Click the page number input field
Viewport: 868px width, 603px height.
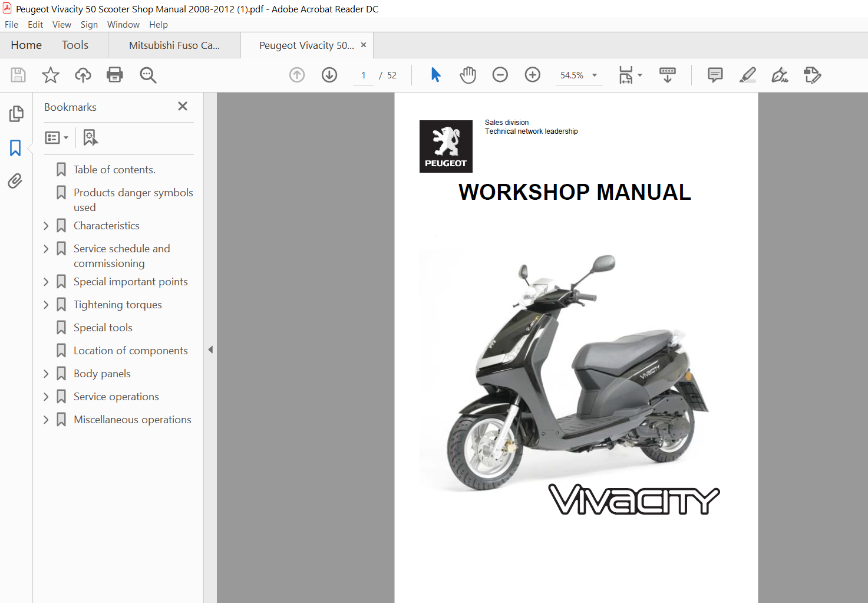364,75
